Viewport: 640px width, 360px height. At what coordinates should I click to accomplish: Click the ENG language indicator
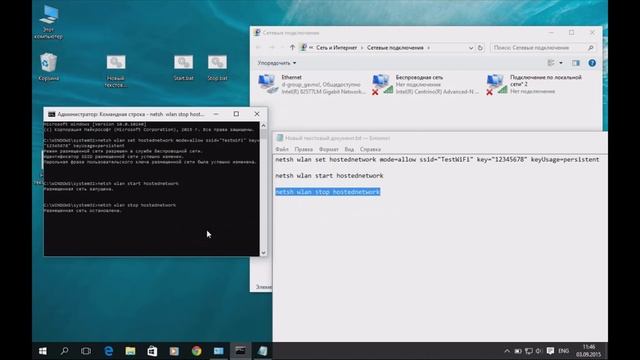pyautogui.click(x=564, y=351)
